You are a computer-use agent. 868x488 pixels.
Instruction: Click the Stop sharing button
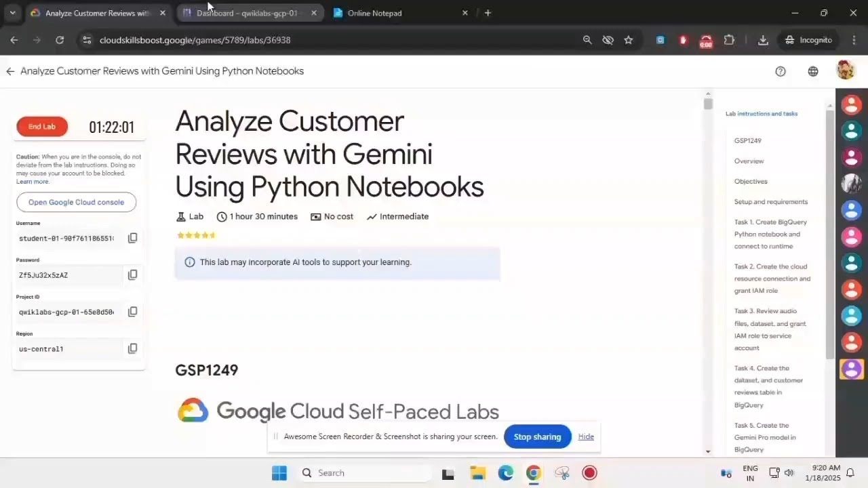click(537, 436)
